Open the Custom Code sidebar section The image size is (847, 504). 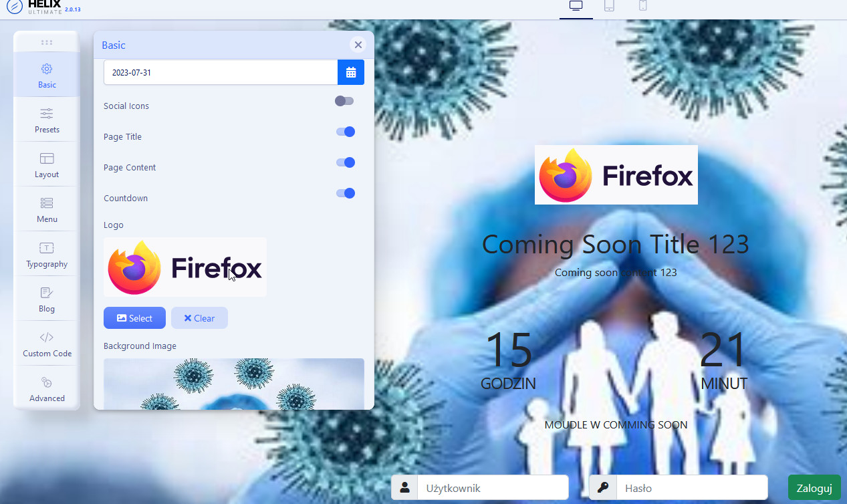coord(47,344)
